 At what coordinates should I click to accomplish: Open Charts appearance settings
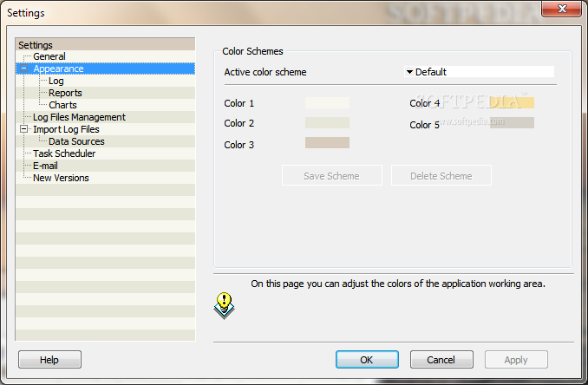pyautogui.click(x=62, y=105)
